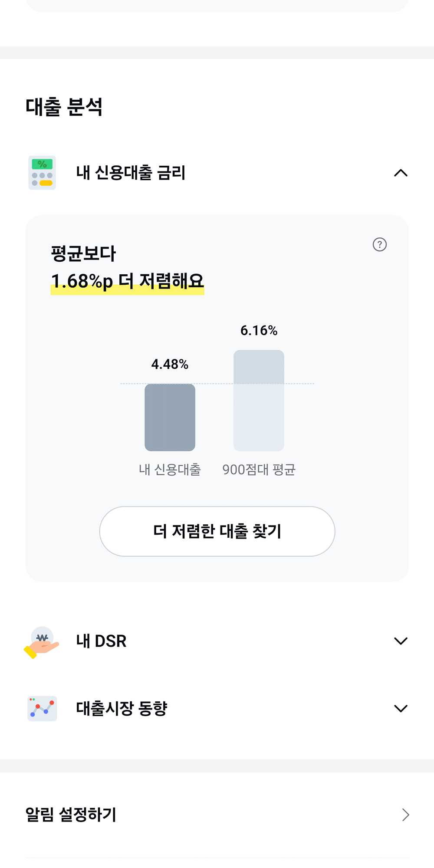
Task: Click the highlighted 1.68%p 더 저렴해요 text
Action: click(x=127, y=281)
